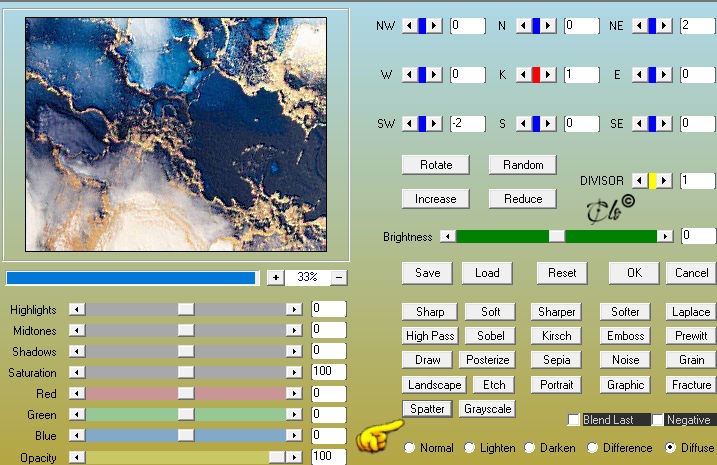Select the Difference blend mode
Viewport: 717px width, 465px height.
coord(592,448)
